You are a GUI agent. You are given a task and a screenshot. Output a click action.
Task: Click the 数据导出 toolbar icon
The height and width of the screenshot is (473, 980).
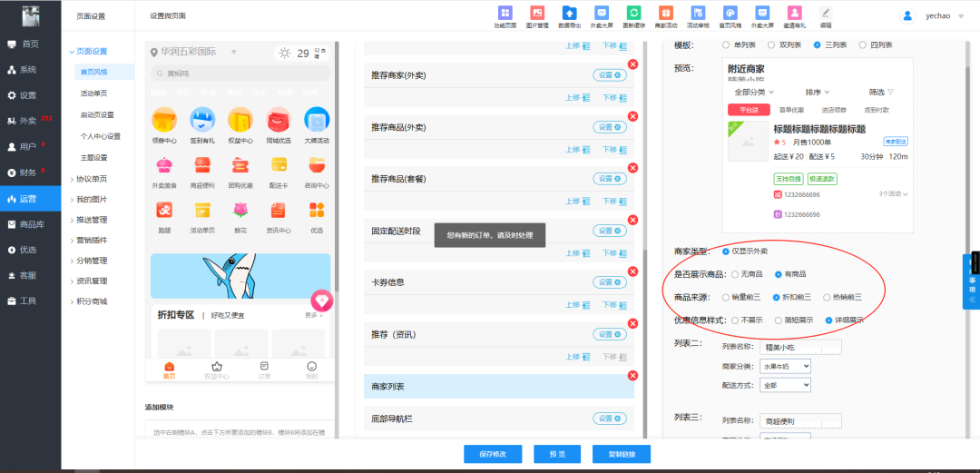(x=569, y=14)
